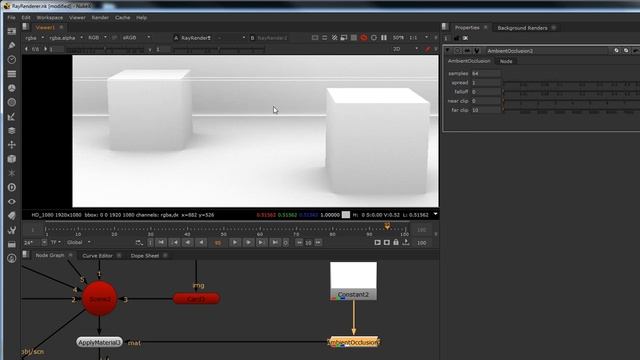Open the Global frame range dropdown

click(79, 242)
